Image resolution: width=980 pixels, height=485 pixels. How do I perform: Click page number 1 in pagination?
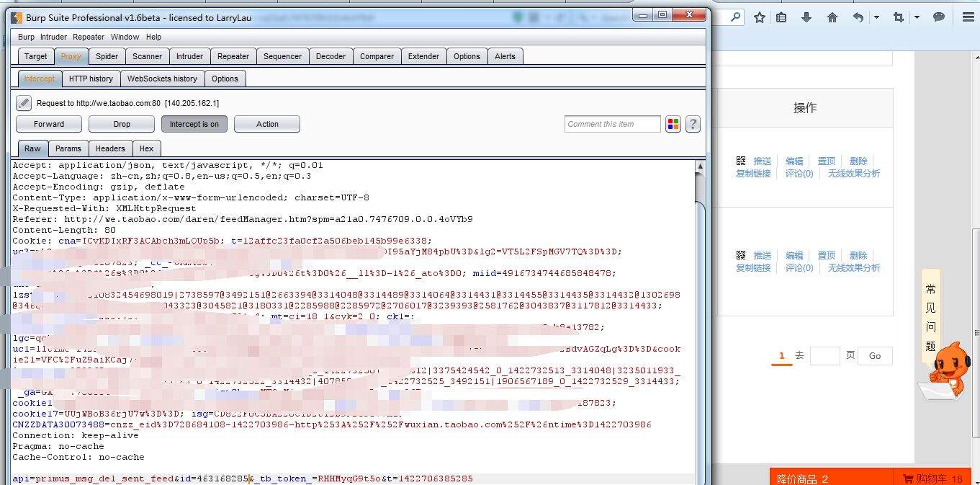[x=782, y=356]
